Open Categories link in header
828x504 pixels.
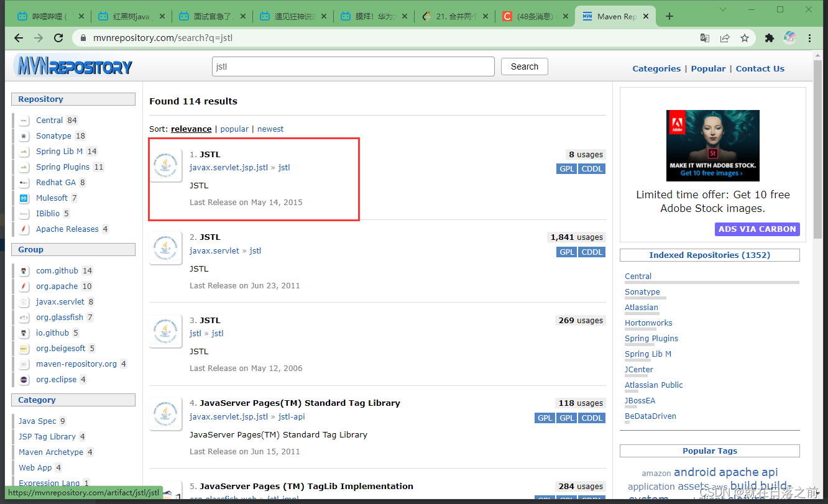[656, 68]
